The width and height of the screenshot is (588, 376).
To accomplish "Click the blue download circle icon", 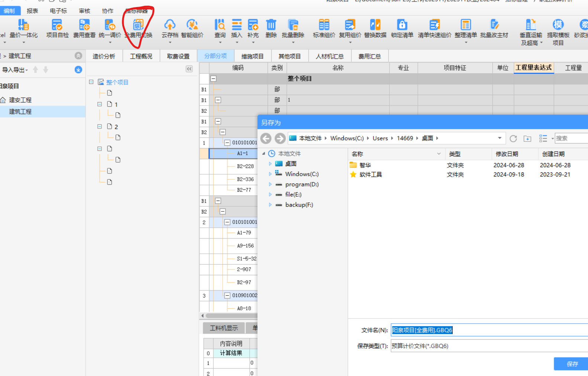I will 78,69.
